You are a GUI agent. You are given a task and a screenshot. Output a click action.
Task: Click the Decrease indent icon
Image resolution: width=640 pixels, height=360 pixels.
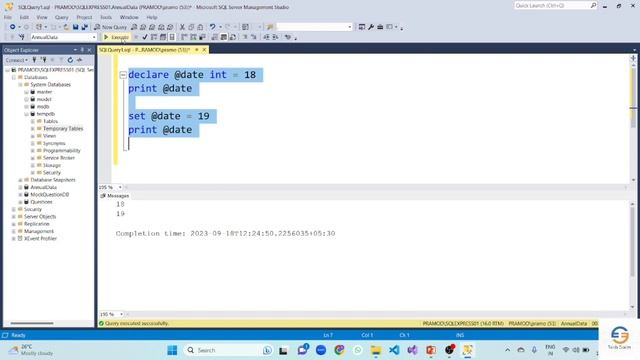(x=266, y=37)
